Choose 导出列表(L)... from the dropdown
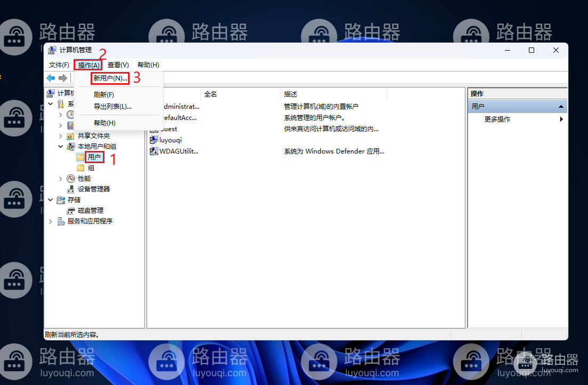588x385 pixels. [x=112, y=107]
